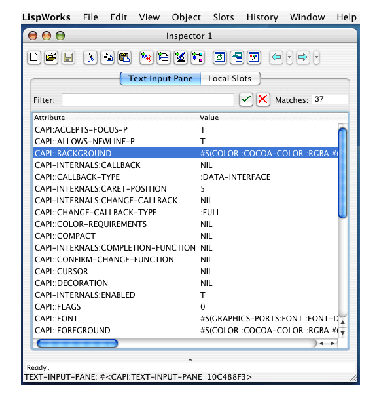Viewport: 383px width, 397px height.
Task: Open the back history dropdown arrow
Action: tap(289, 58)
